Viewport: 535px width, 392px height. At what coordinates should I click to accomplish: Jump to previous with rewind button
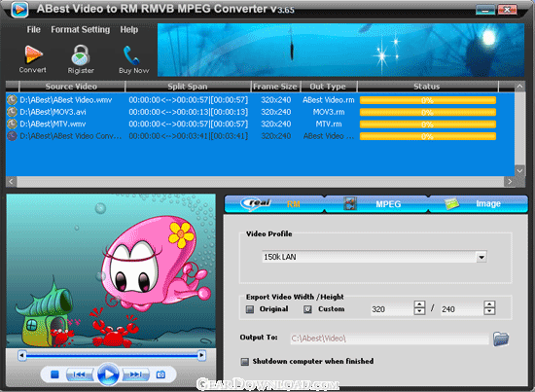(x=79, y=374)
